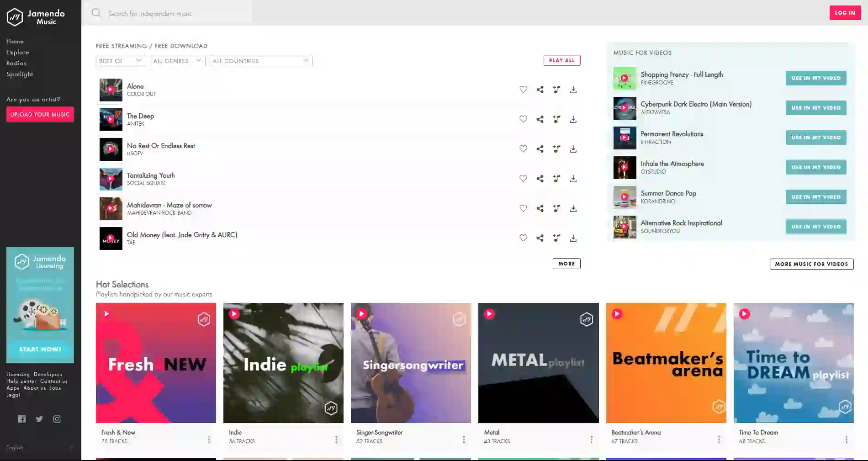Screen dimensions: 868x461
Task: Download the track Alone
Action: (573, 90)
